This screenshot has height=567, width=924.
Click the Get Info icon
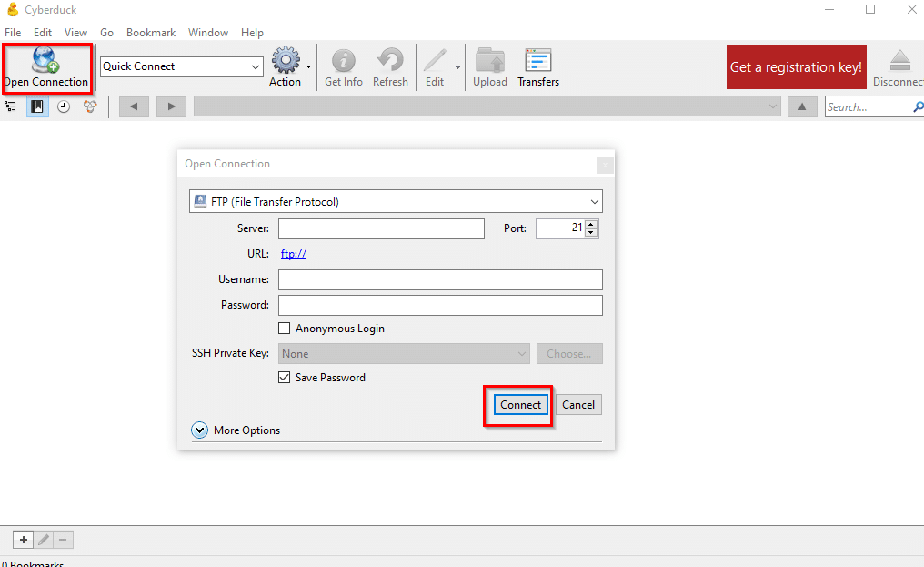(344, 68)
